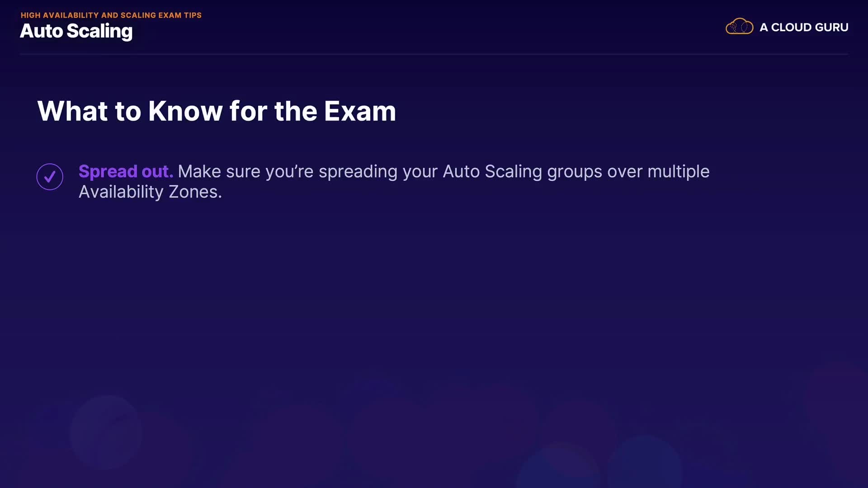Click the word for in main heading

(x=248, y=111)
